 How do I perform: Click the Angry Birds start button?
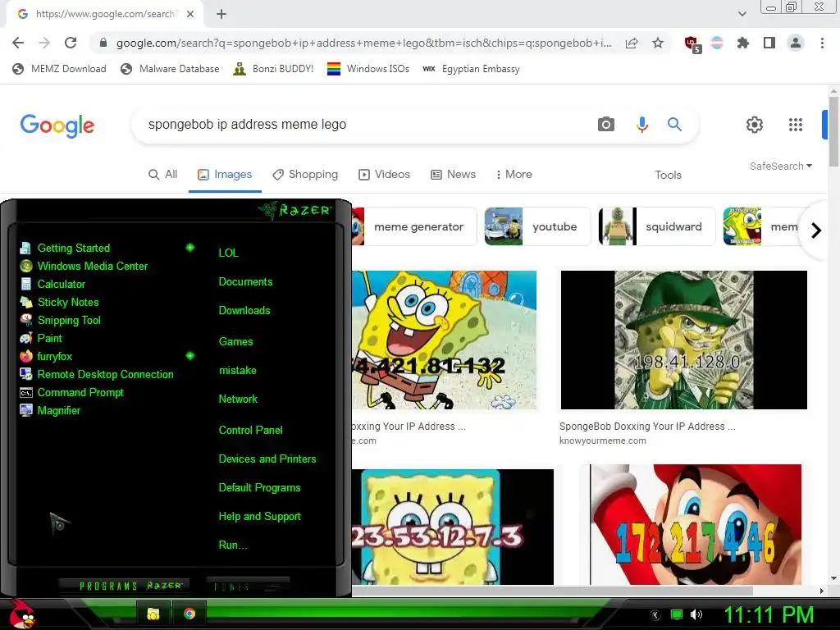click(22, 614)
